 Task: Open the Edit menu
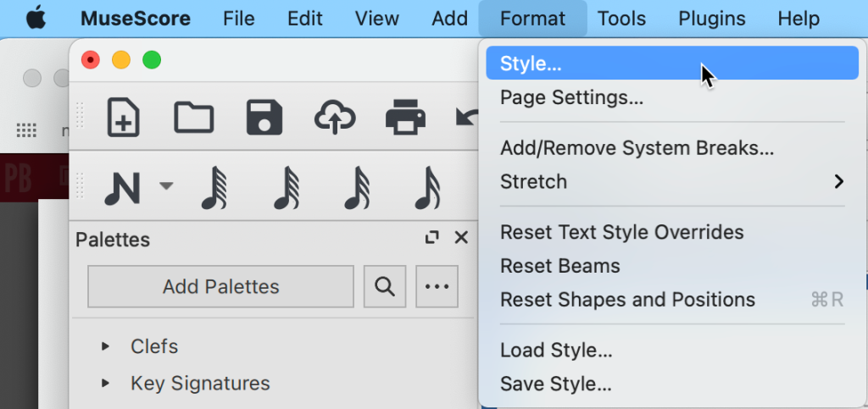pos(305,19)
